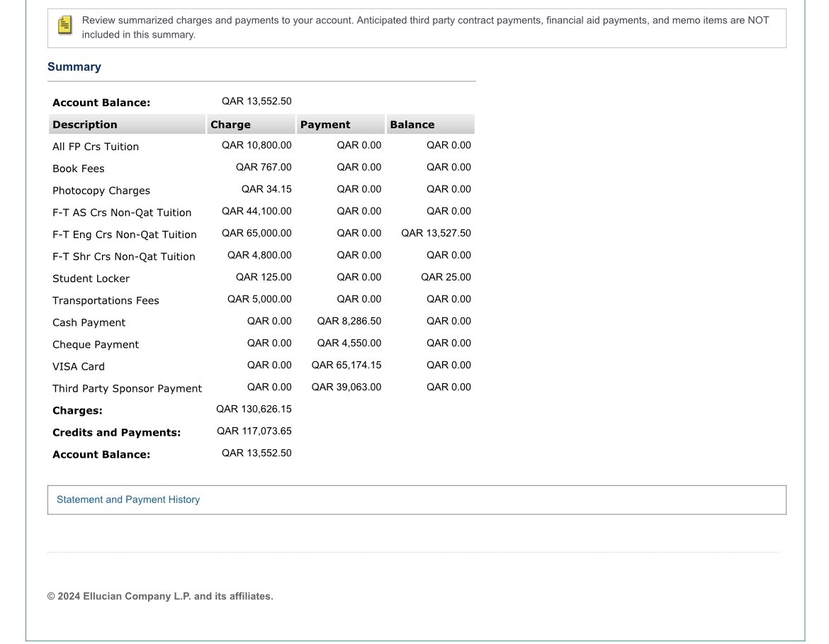Screen dimensions: 829x644
Task: Click F-T Shr Crs Non-Qat Tuition label
Action: click(124, 256)
